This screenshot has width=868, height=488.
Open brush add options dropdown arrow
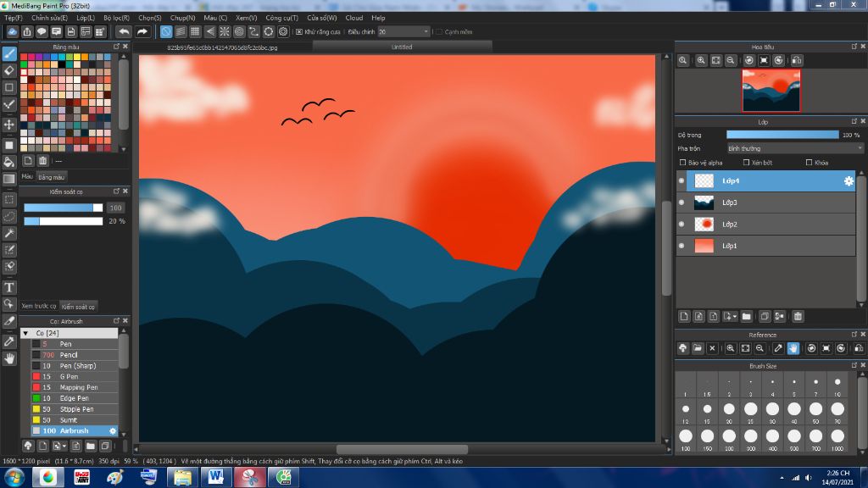coord(64,446)
